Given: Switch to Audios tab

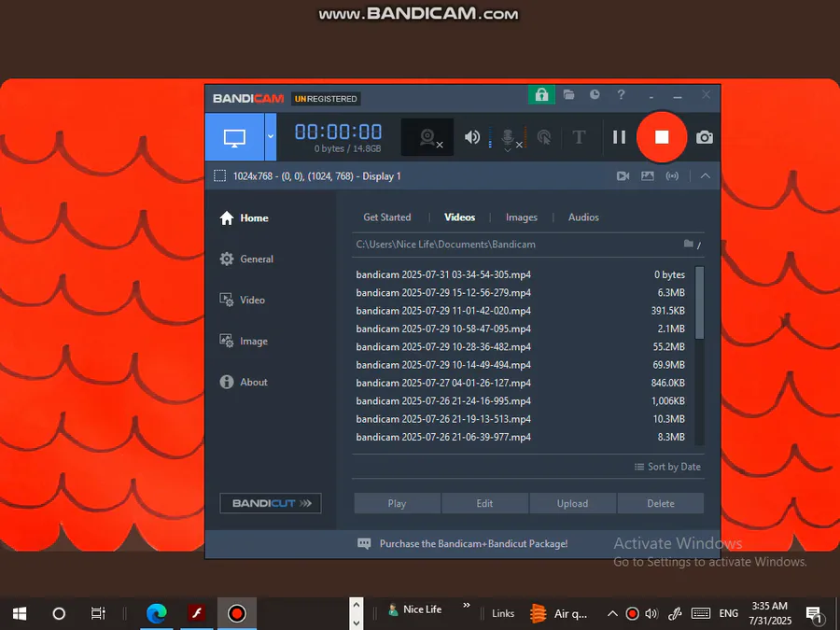Looking at the screenshot, I should coord(583,217).
